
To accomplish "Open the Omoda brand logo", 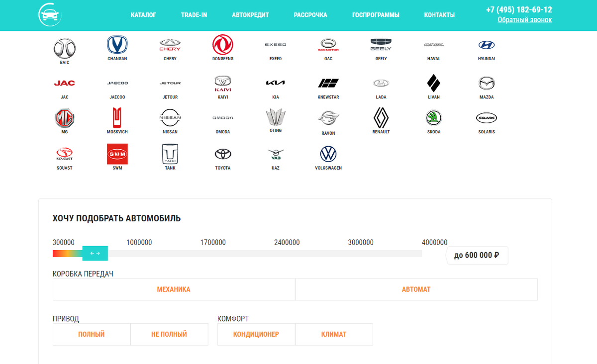I will click(223, 118).
